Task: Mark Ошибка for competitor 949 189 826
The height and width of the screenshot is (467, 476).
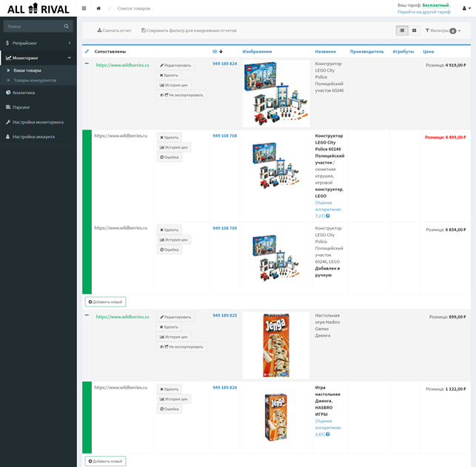Action: (x=169, y=409)
